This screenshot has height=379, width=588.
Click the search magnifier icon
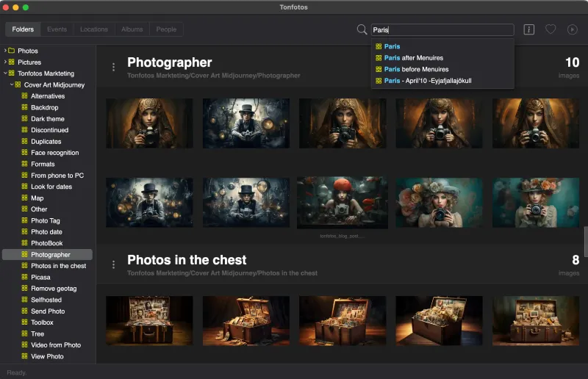point(362,29)
